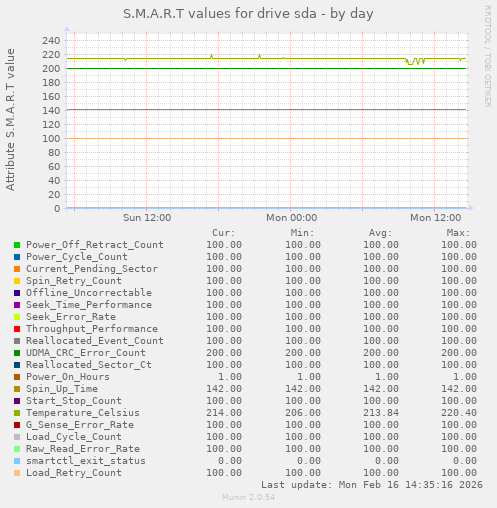
Task: Click the Load_Retry_Count peach swatch
Action: click(17, 473)
